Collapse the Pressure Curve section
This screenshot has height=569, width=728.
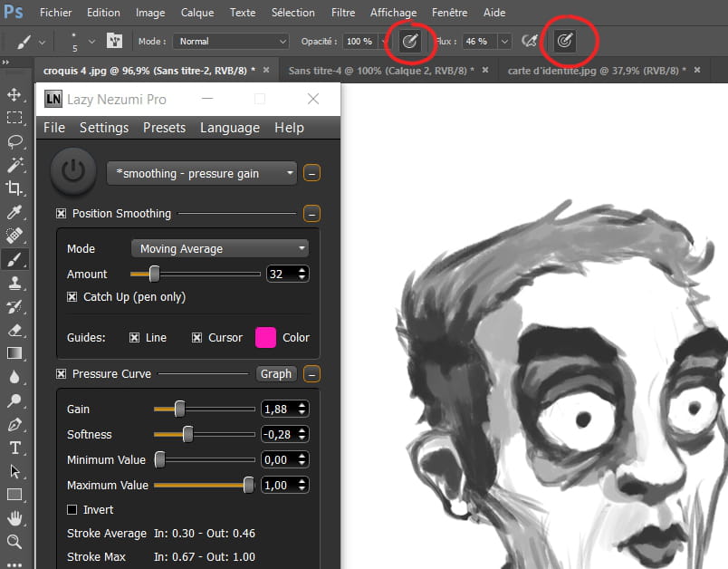[312, 374]
